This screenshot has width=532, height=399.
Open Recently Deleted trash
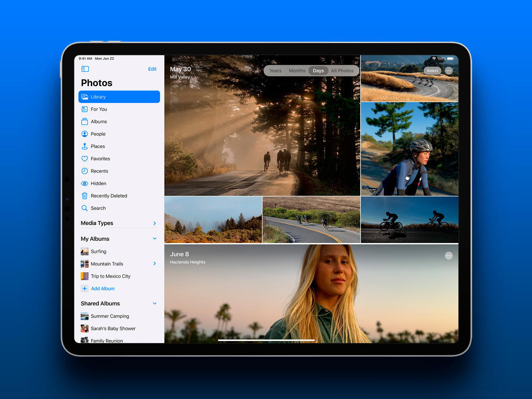click(x=109, y=196)
